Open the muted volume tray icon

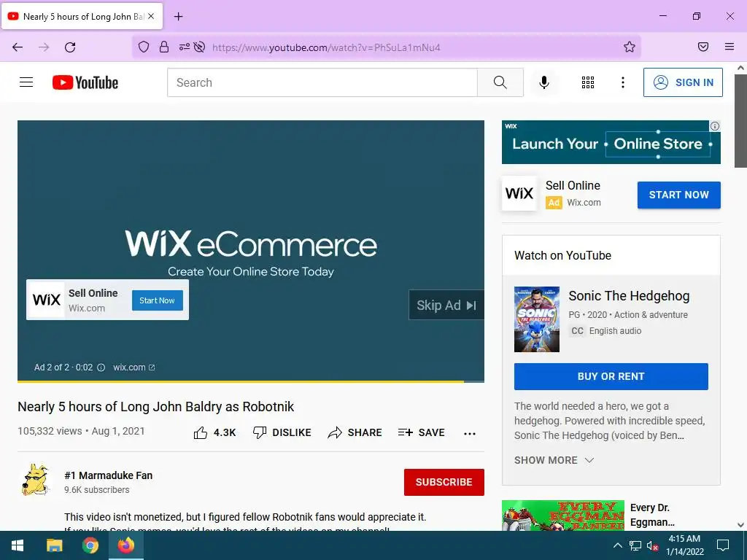pos(653,545)
